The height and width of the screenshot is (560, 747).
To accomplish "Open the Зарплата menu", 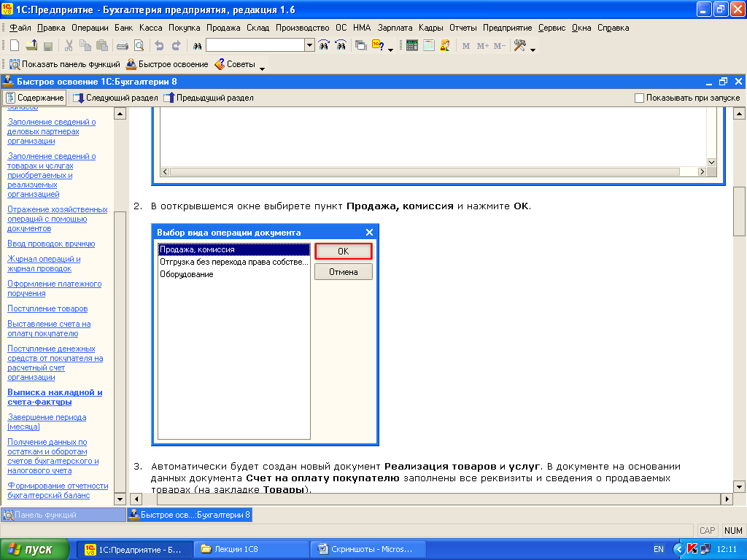I will (x=395, y=28).
